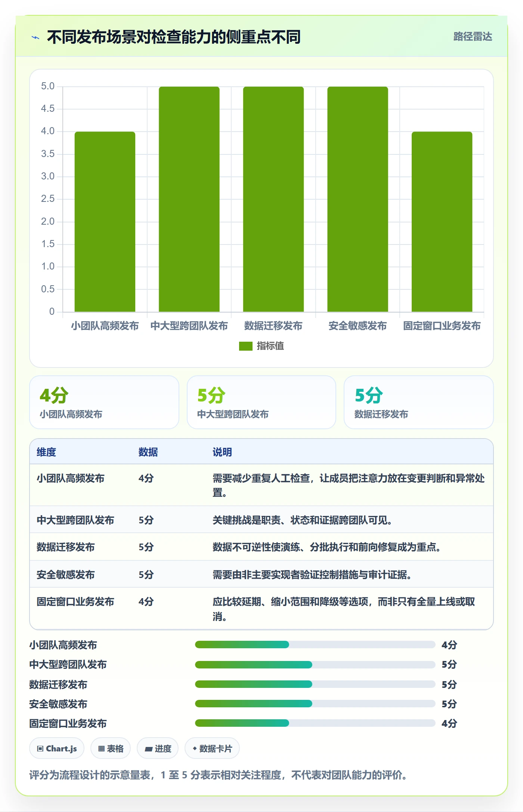Select the 数据卡片 chip
This screenshot has width=523, height=812.
(212, 748)
